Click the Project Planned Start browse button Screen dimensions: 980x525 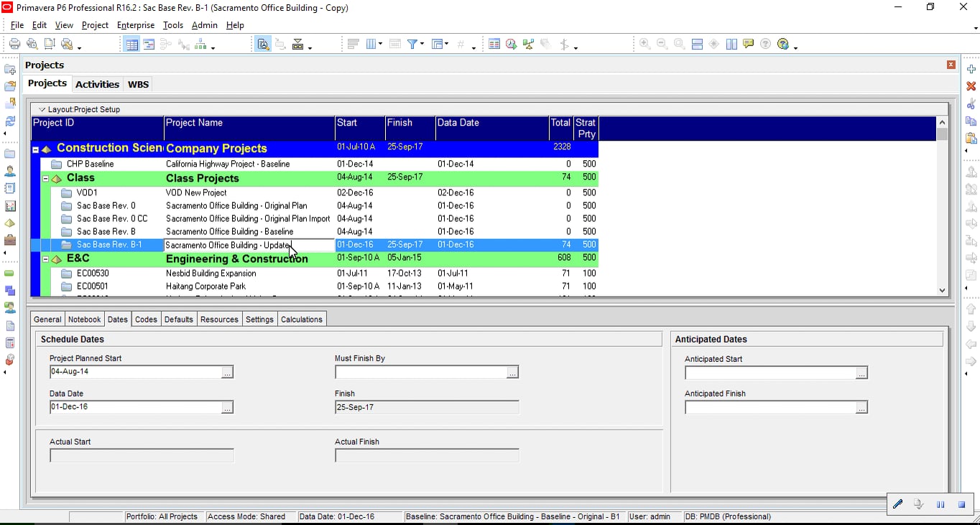227,372
